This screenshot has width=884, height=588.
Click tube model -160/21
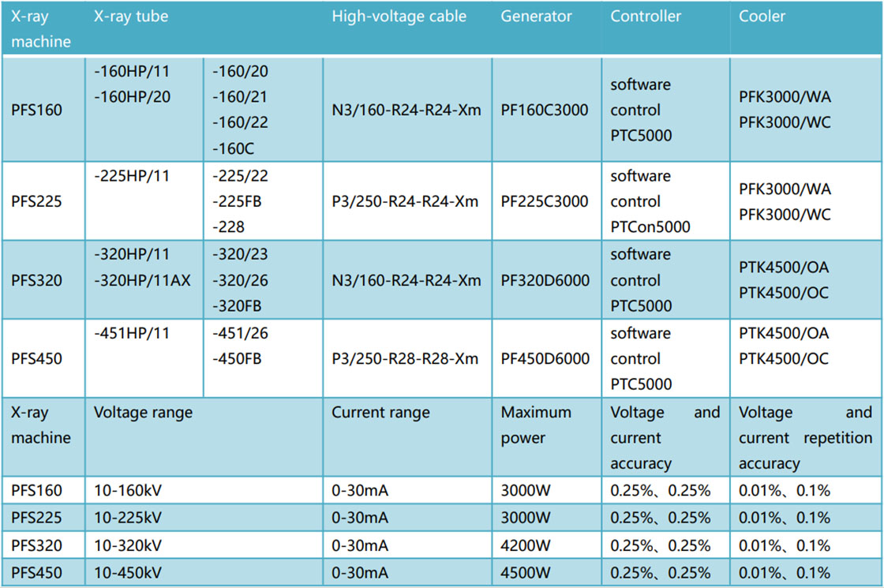[x=240, y=97]
